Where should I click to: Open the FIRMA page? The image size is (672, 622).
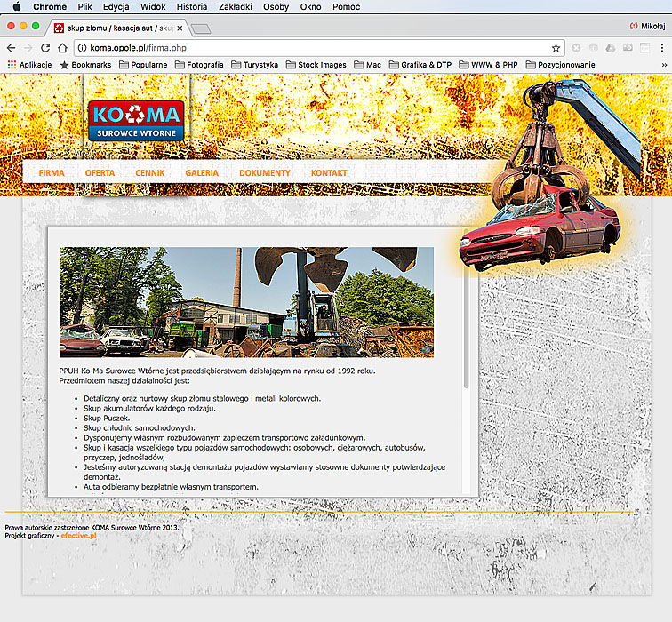(x=52, y=173)
